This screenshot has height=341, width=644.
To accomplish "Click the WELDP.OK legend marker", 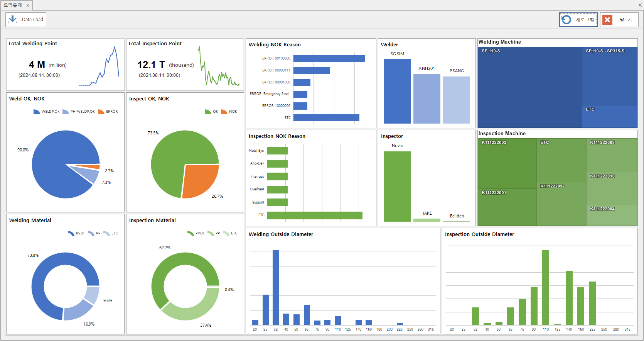I will point(37,112).
